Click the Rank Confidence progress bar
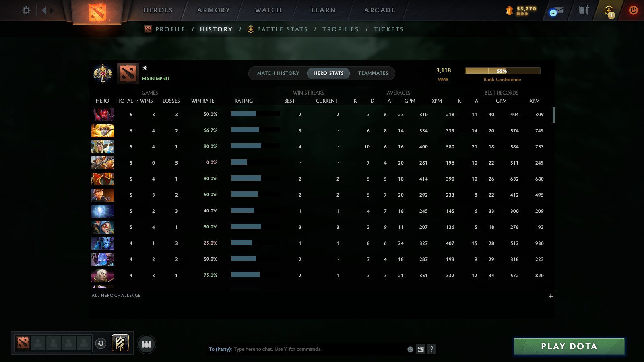Screen dimensions: 644x362 502,71
